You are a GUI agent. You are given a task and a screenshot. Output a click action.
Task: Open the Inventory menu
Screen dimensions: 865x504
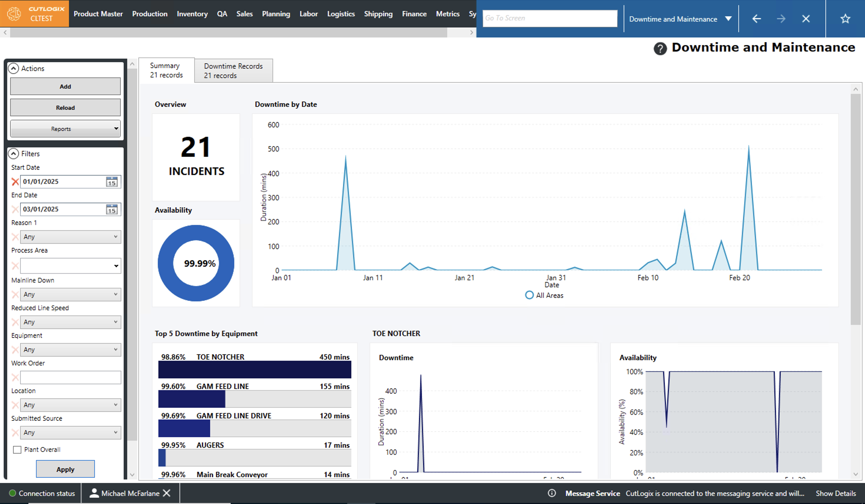192,14
